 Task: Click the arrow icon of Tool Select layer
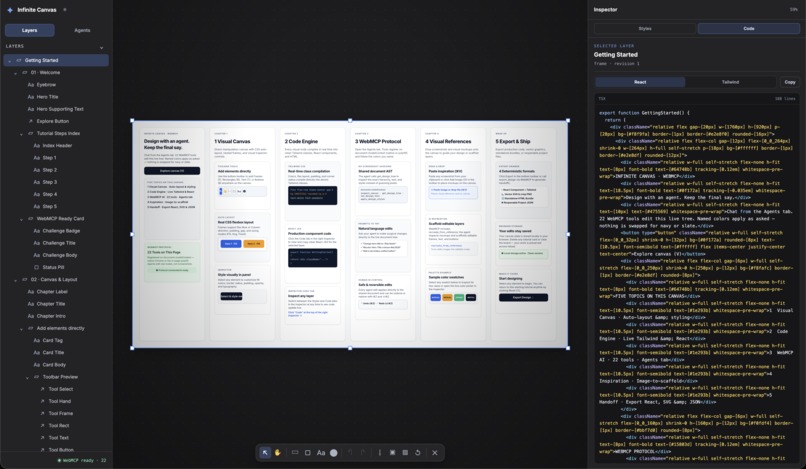click(43, 389)
